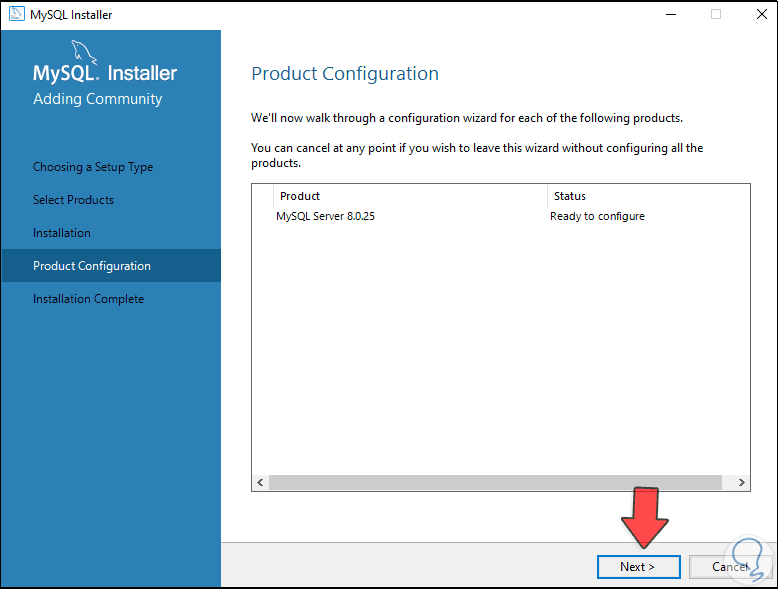Cancel the configuration wizard
Viewport: 778px width, 589px height.
[729, 566]
